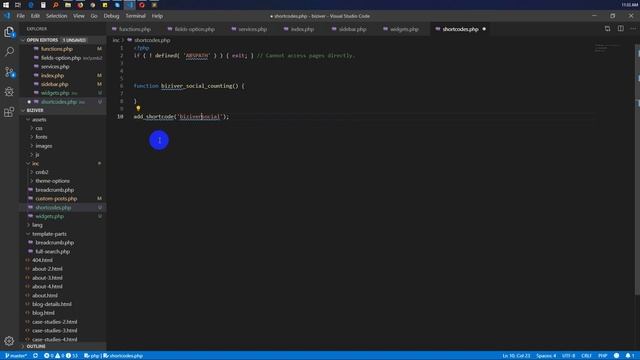Open about-2.html in the file tree

63,269
